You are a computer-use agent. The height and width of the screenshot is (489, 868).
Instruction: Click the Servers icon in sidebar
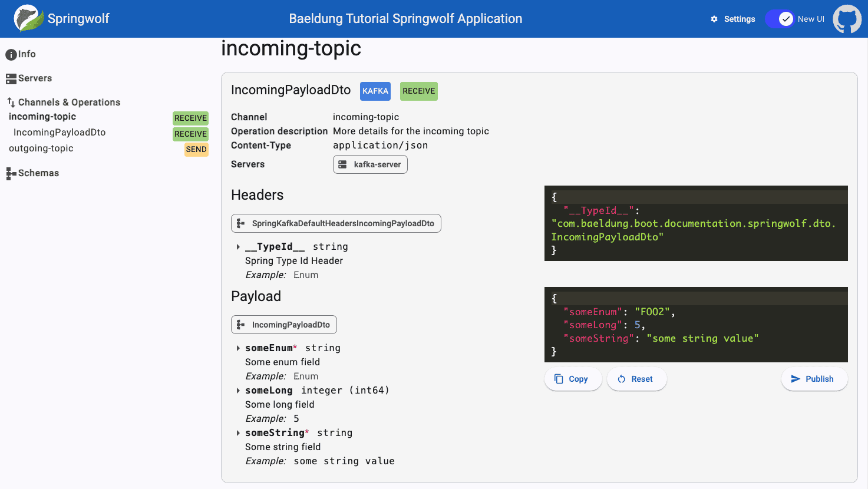(x=11, y=78)
